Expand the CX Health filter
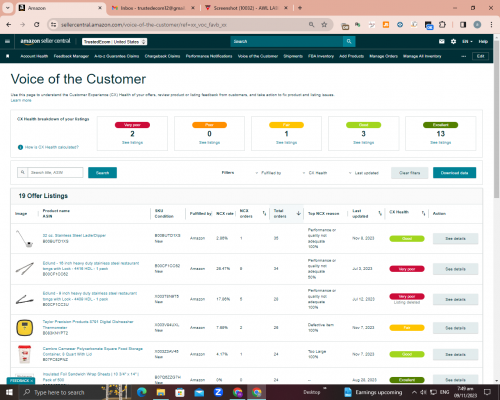This screenshot has height=400, width=500. coord(315,173)
